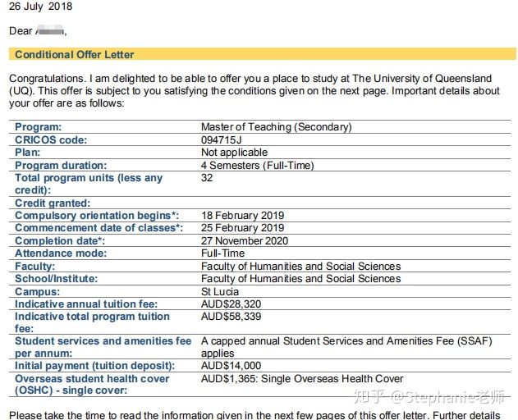Click the 'Program:' label
518x420 pixels.
click(x=38, y=127)
